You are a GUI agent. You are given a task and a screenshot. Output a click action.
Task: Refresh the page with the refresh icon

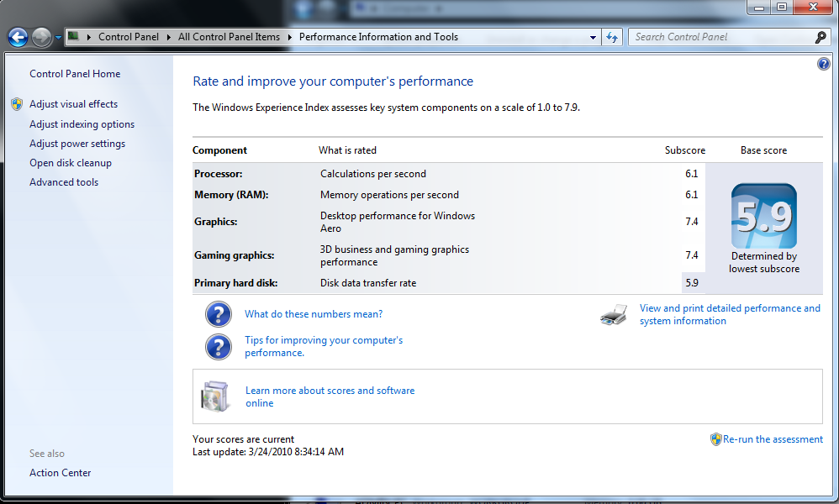click(x=612, y=38)
